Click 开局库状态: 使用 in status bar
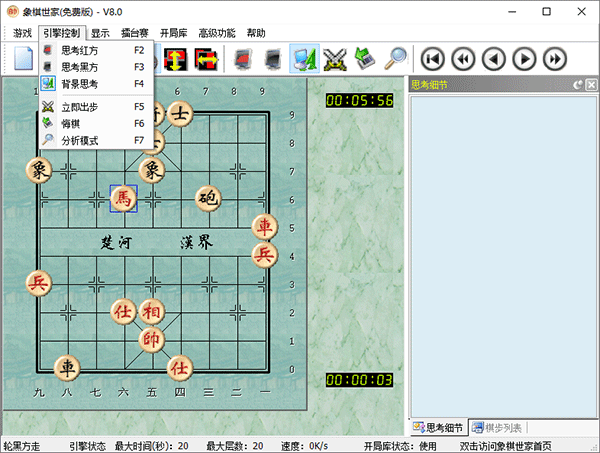The height and width of the screenshot is (453, 600). point(400,446)
